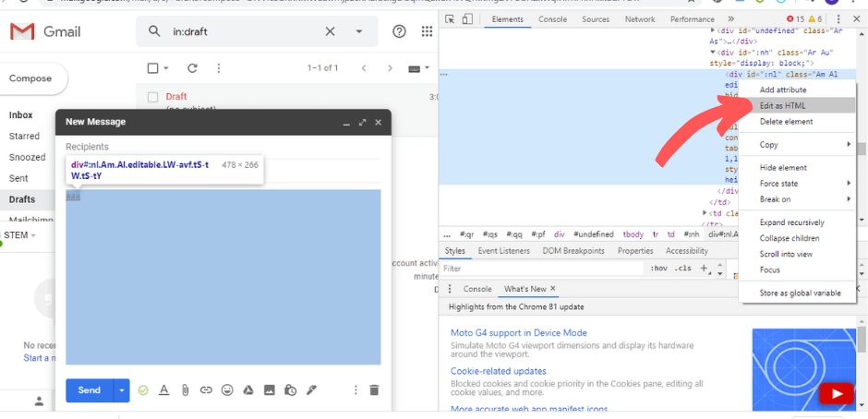Open New Message in full screen
The width and height of the screenshot is (868, 419).
coord(363,123)
